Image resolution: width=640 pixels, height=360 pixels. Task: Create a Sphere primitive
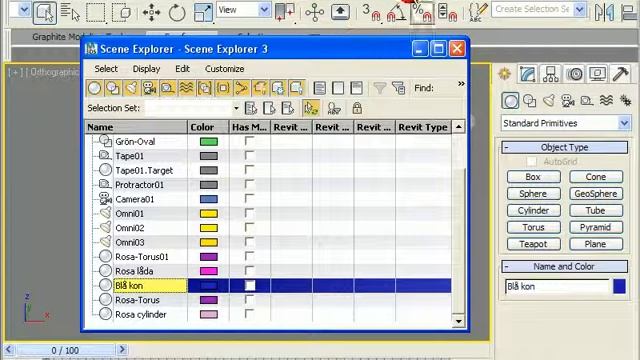pyautogui.click(x=533, y=193)
